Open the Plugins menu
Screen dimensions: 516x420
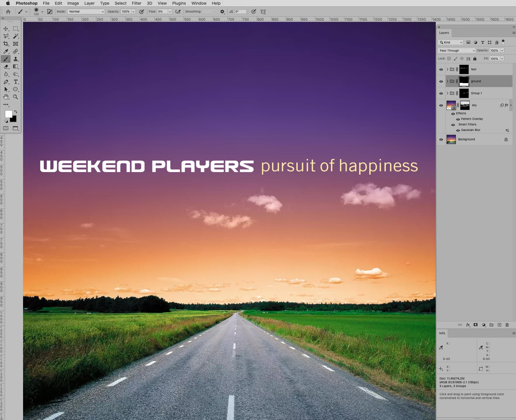point(179,3)
